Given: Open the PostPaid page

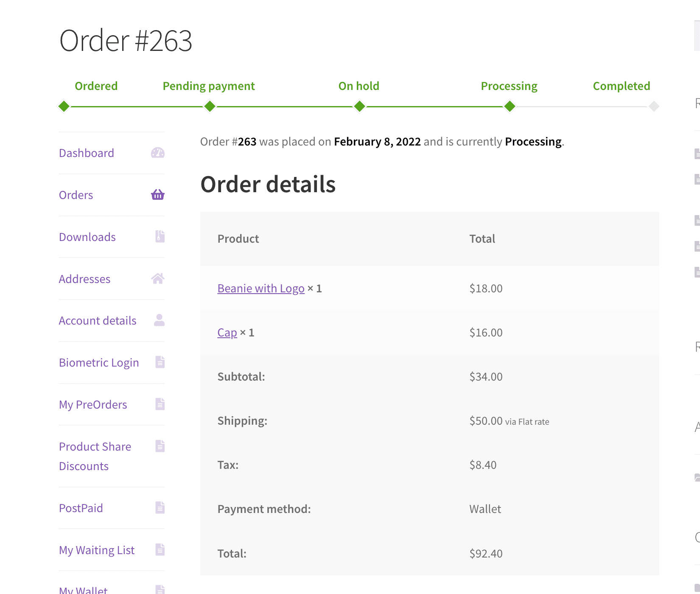Looking at the screenshot, I should point(81,508).
